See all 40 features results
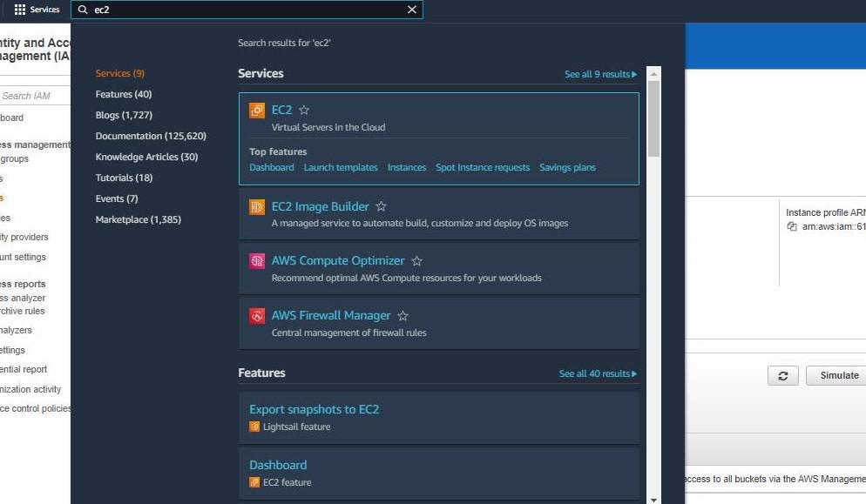This screenshot has height=504, width=866. [598, 373]
